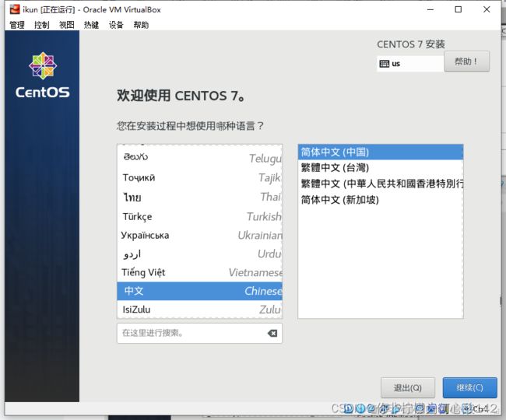Choose 繁體中文 (中華人民共和國香港特別行政區) locale
Screen dimensions: 506x420
coord(381,184)
